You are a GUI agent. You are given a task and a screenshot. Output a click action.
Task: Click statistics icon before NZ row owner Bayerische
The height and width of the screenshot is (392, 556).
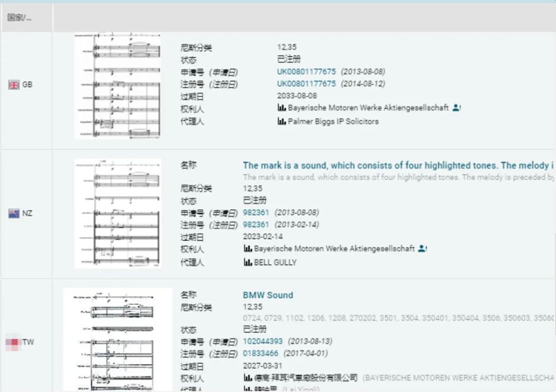[x=247, y=249]
